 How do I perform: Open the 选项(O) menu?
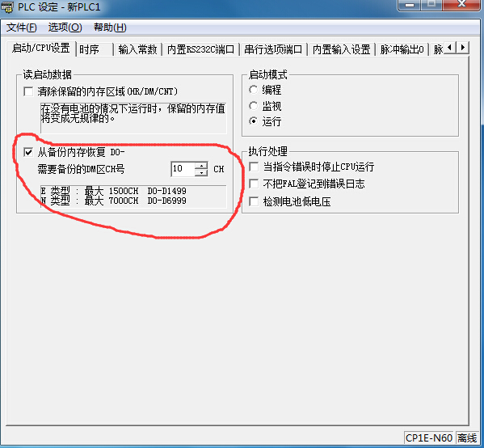coord(65,27)
